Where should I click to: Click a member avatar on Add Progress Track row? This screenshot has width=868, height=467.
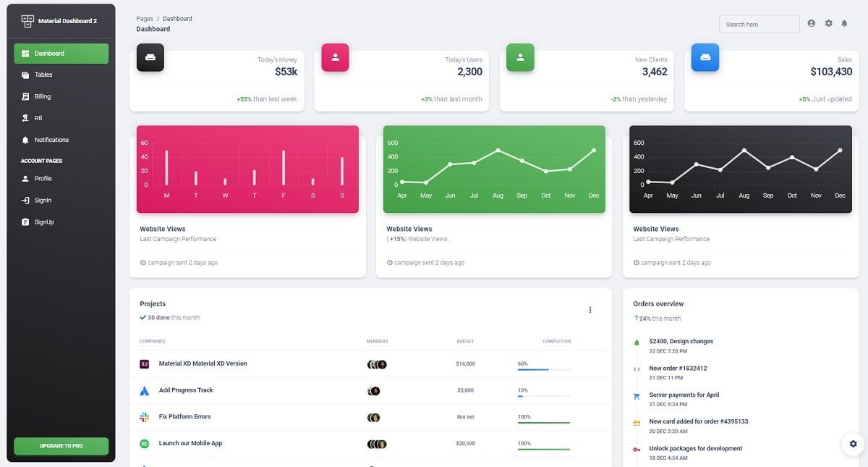point(375,390)
